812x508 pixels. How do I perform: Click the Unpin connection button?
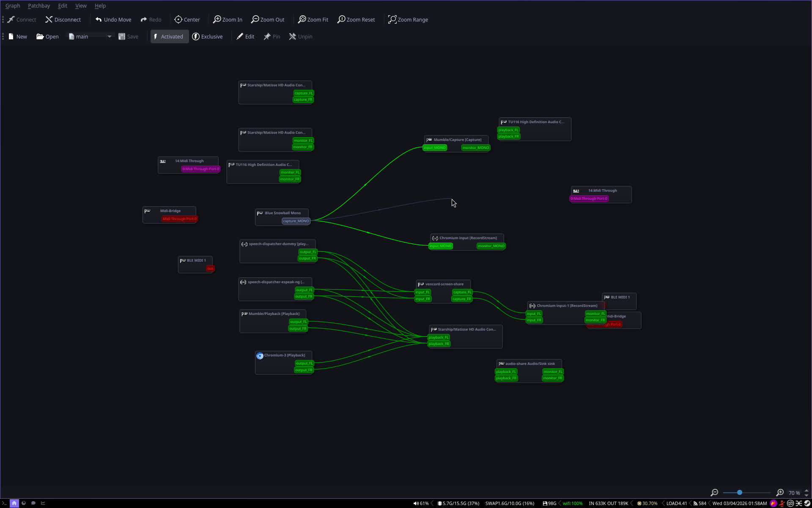(x=301, y=36)
